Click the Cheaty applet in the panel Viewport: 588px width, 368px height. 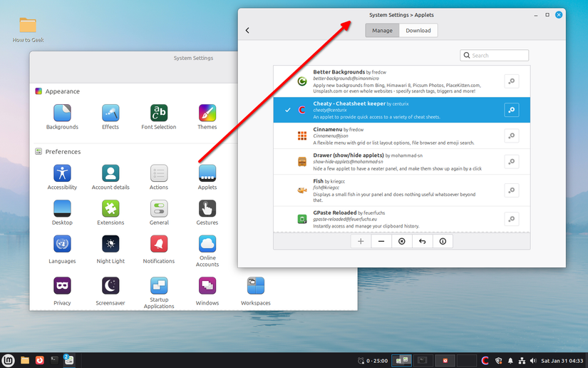(485, 360)
